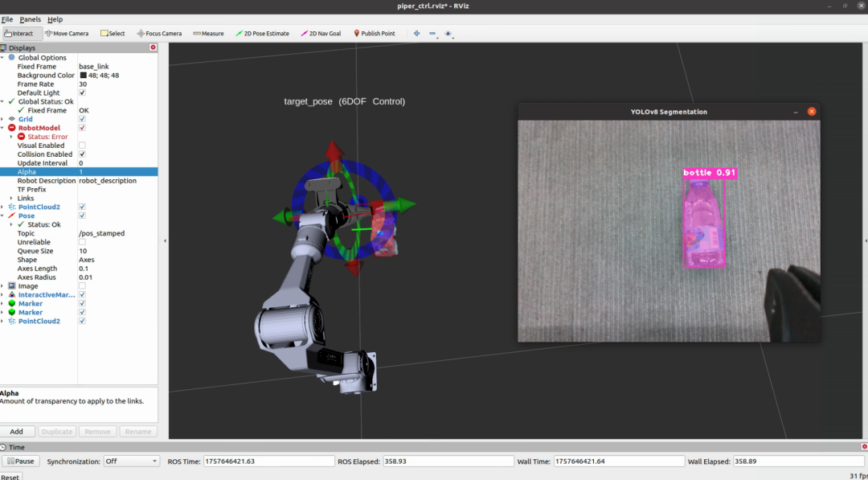Open the Synchronization dropdown
Image resolution: width=868 pixels, height=480 pixels.
[x=131, y=462]
